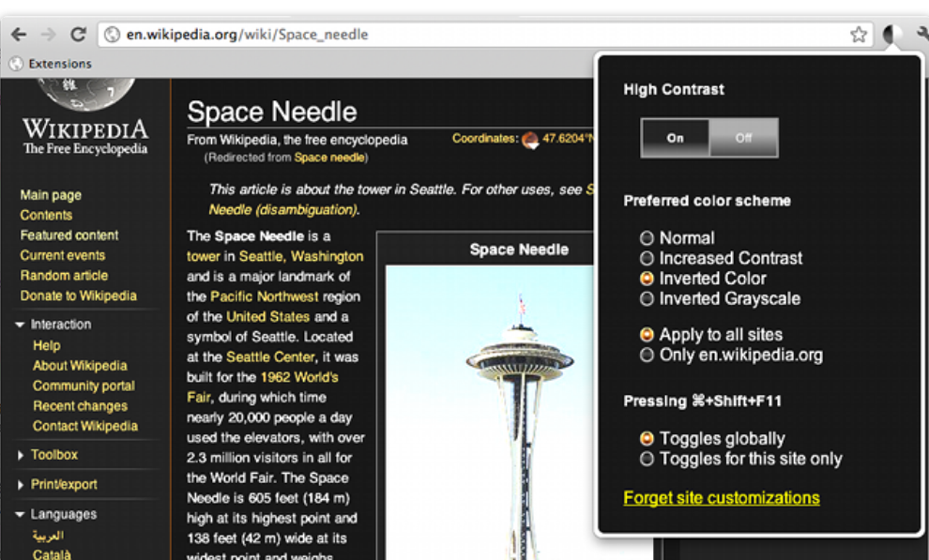Click the browser back arrow

[19, 35]
